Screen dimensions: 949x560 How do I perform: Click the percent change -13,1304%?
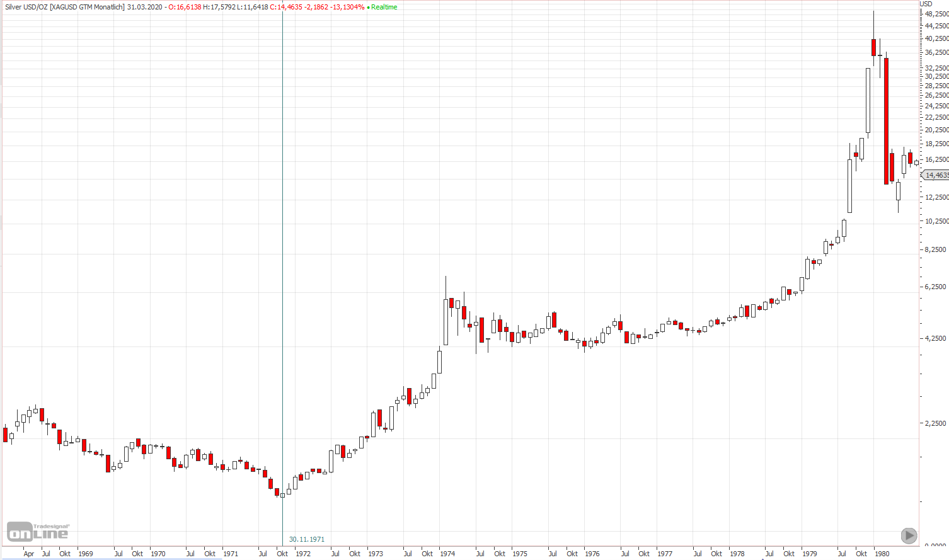347,7
